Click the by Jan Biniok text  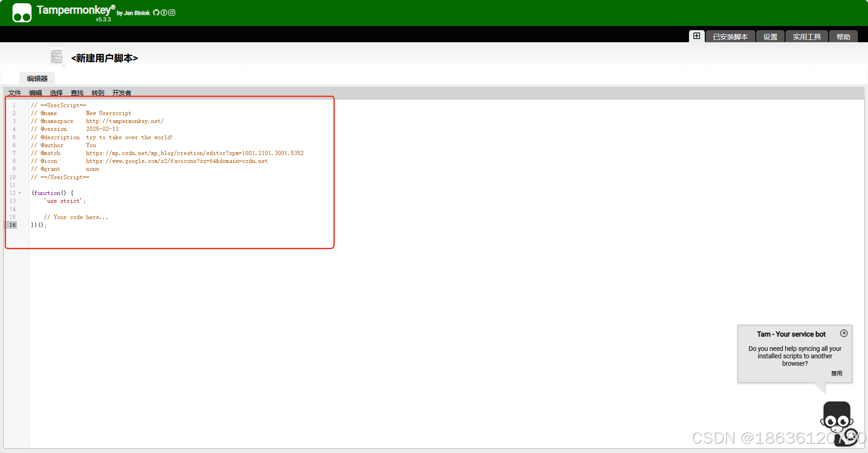pyautogui.click(x=133, y=13)
